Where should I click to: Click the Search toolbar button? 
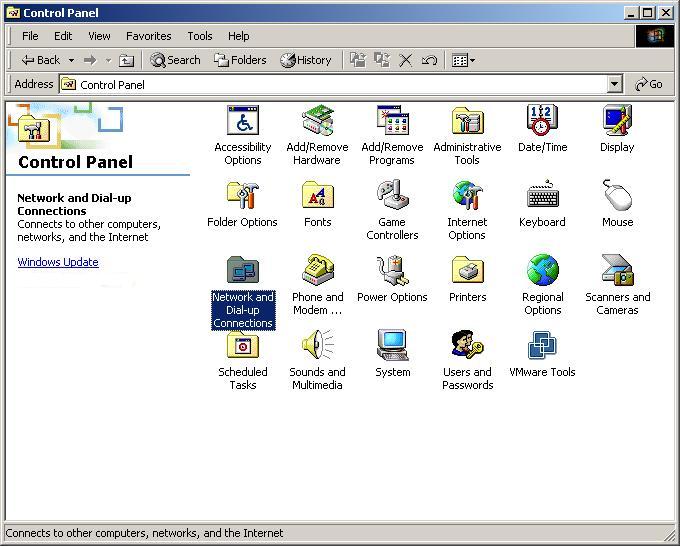(175, 60)
